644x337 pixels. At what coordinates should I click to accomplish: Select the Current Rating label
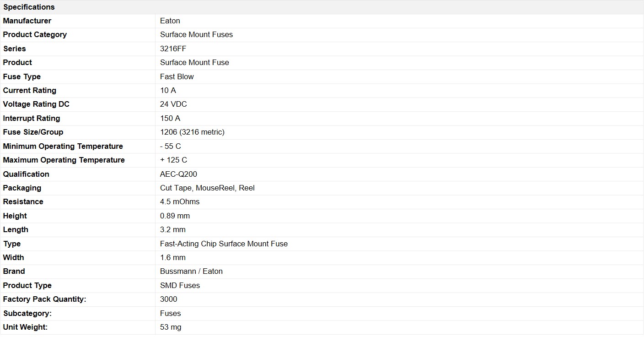coord(30,90)
